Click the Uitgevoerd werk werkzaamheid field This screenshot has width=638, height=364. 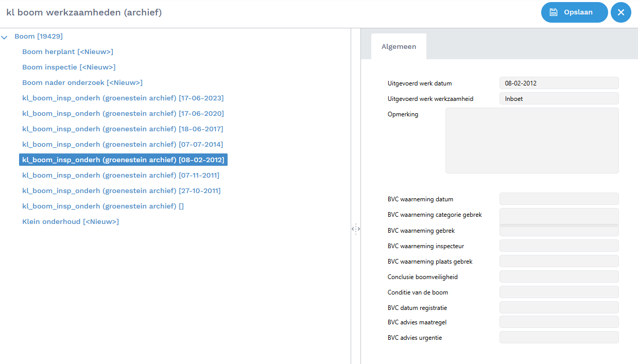tap(559, 98)
